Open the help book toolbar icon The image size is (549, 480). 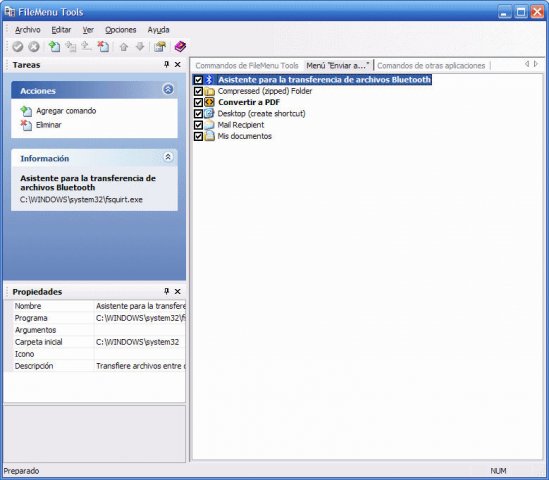point(180,47)
